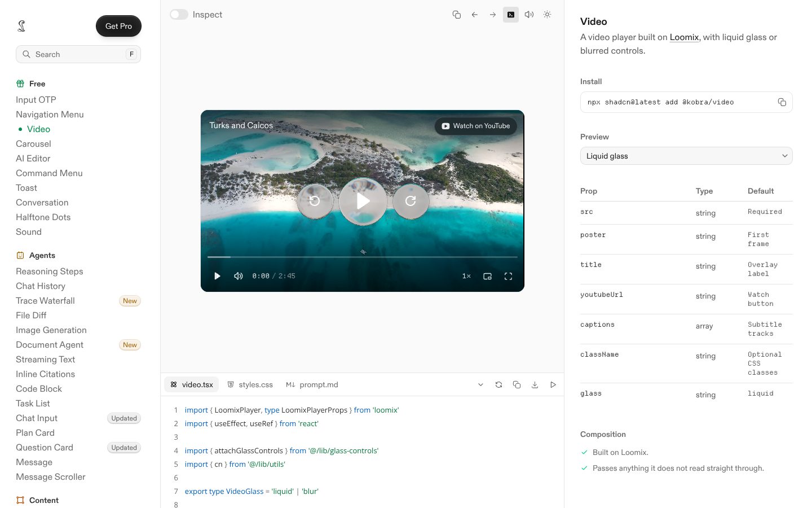This screenshot has height=508, width=812.
Task: Open the Trace Waterfall item
Action: pyautogui.click(x=45, y=301)
